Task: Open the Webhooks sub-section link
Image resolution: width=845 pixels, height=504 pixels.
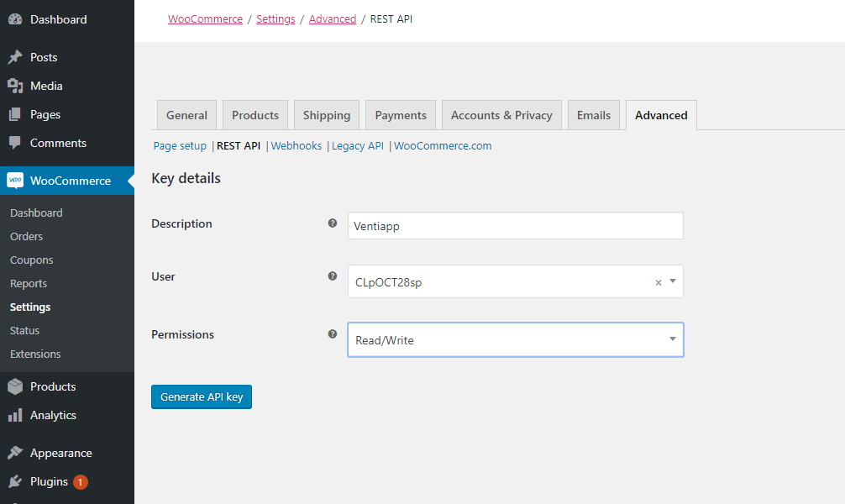Action: 297,146
